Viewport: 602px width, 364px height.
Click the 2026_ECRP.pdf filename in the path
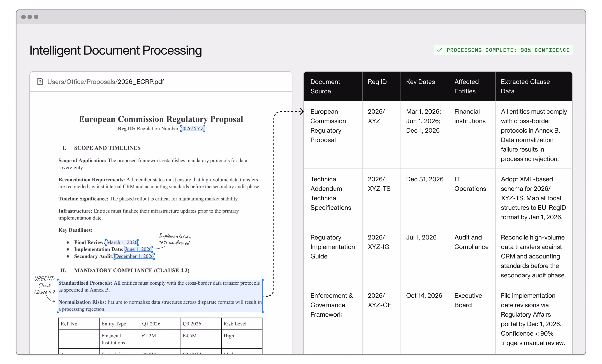141,82
